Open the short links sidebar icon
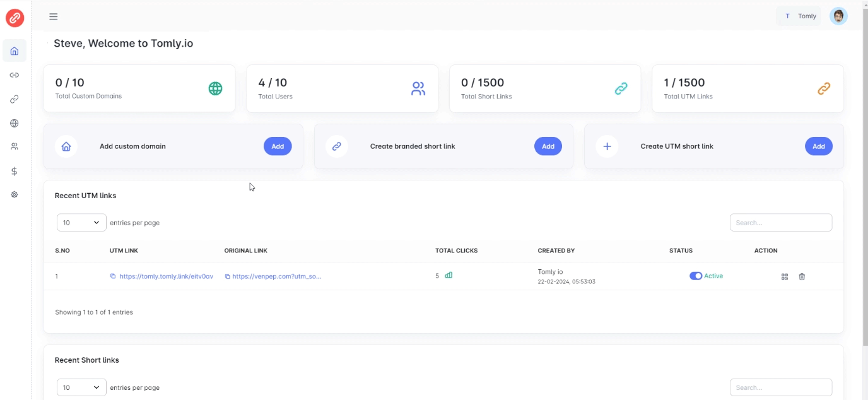Viewport: 868px width, 400px height. (15, 75)
